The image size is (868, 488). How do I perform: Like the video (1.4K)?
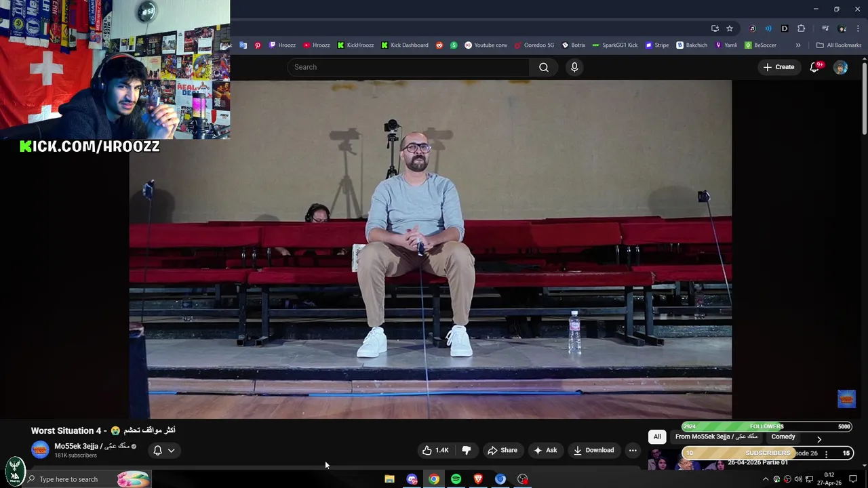pos(435,450)
